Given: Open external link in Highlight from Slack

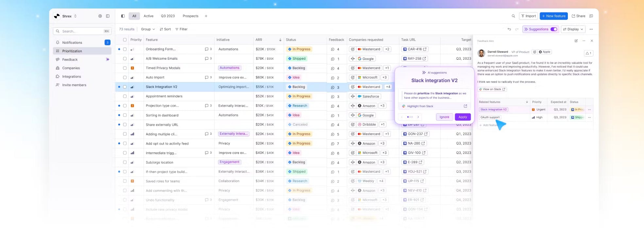Looking at the screenshot, I should click(x=465, y=106).
